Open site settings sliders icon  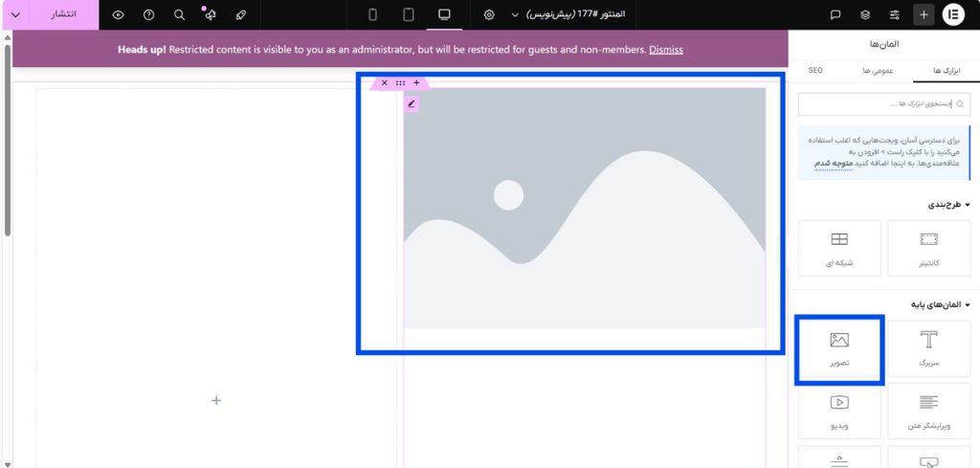[895, 14]
